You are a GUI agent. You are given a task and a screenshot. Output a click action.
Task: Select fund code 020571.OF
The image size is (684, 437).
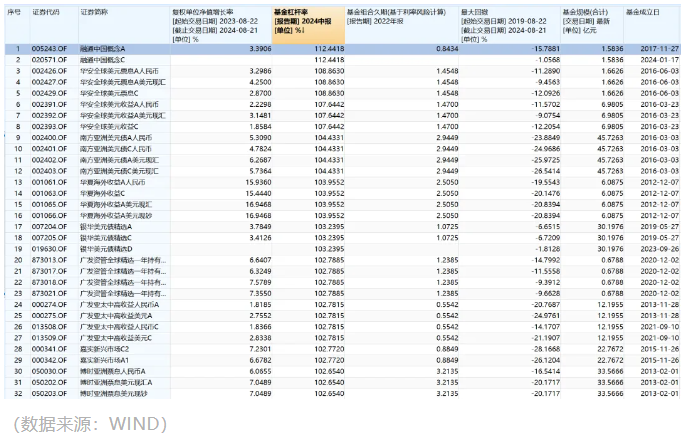point(49,60)
